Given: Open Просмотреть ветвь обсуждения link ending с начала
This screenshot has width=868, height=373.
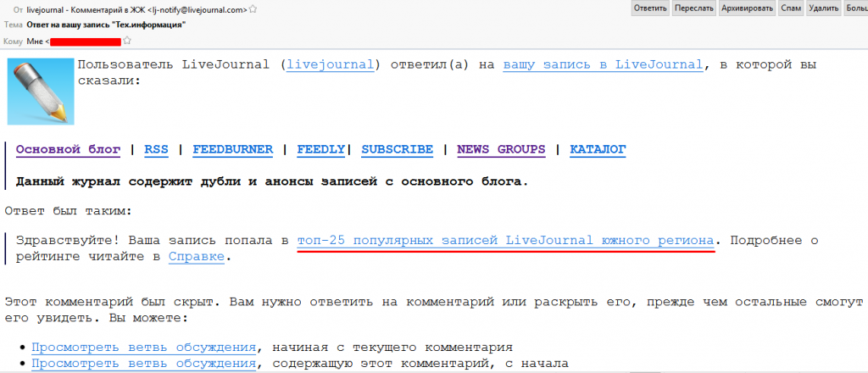Looking at the screenshot, I should point(144,364).
